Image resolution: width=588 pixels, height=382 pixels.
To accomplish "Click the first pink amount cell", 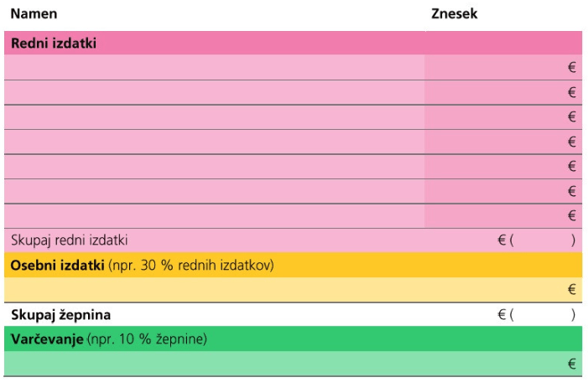I will coord(503,67).
